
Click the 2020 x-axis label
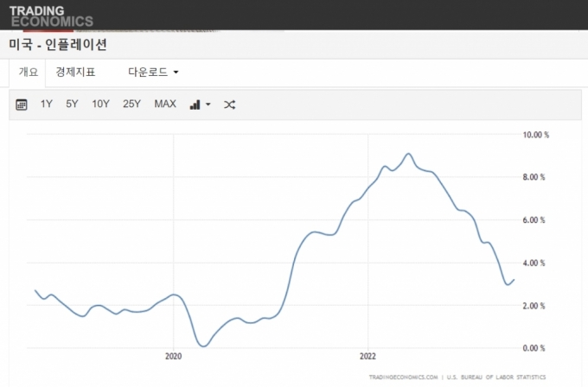coord(173,355)
